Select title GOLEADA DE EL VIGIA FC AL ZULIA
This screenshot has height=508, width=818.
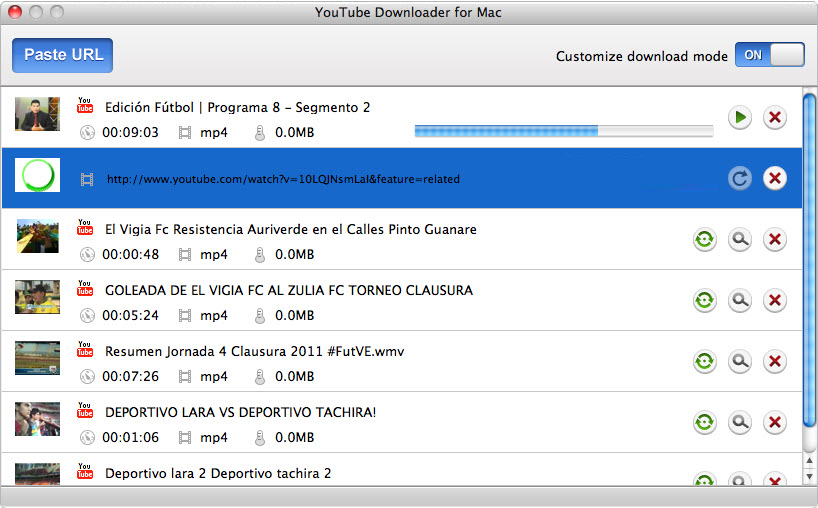point(289,291)
